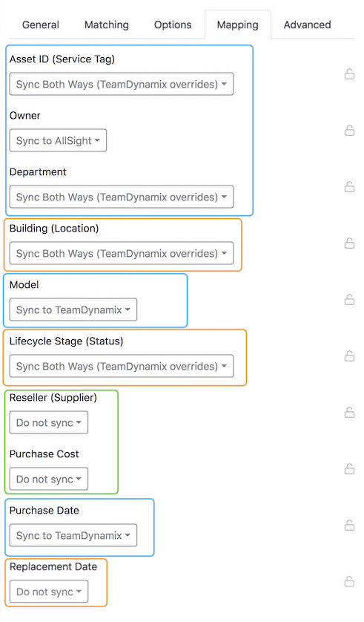This screenshot has width=364, height=622.
Task: Click the lock icon beside Asset ID
Action: point(349,74)
